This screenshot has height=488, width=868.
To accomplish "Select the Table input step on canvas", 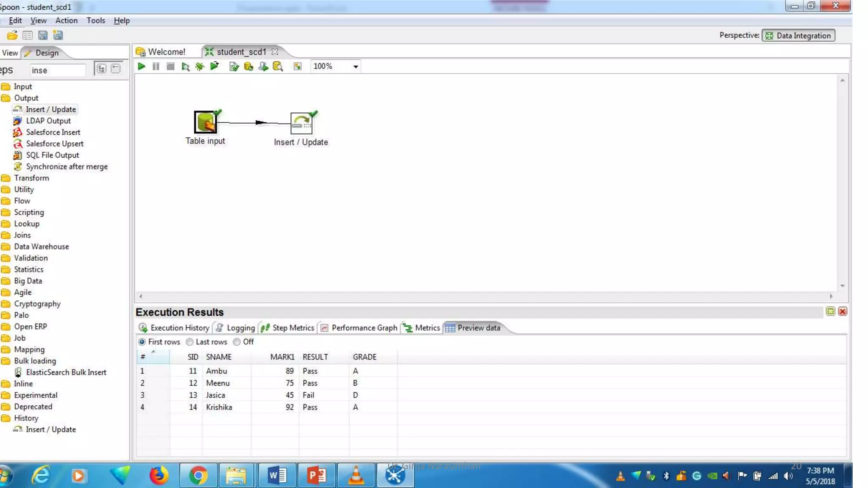I will 206,122.
